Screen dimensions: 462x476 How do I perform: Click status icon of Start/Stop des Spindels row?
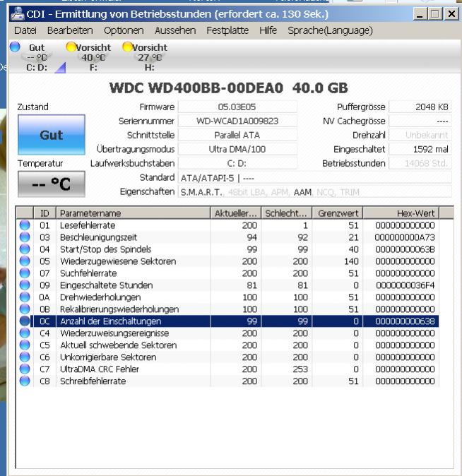click(x=25, y=249)
